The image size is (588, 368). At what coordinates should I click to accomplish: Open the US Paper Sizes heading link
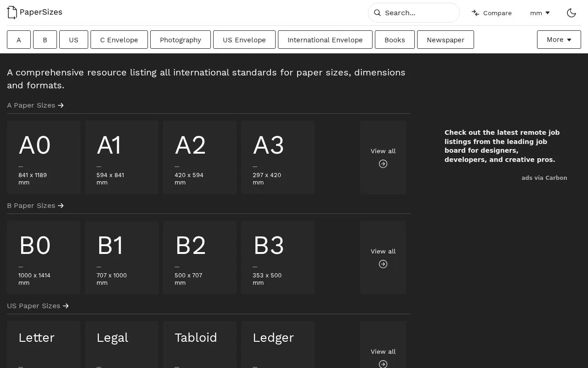pos(38,306)
